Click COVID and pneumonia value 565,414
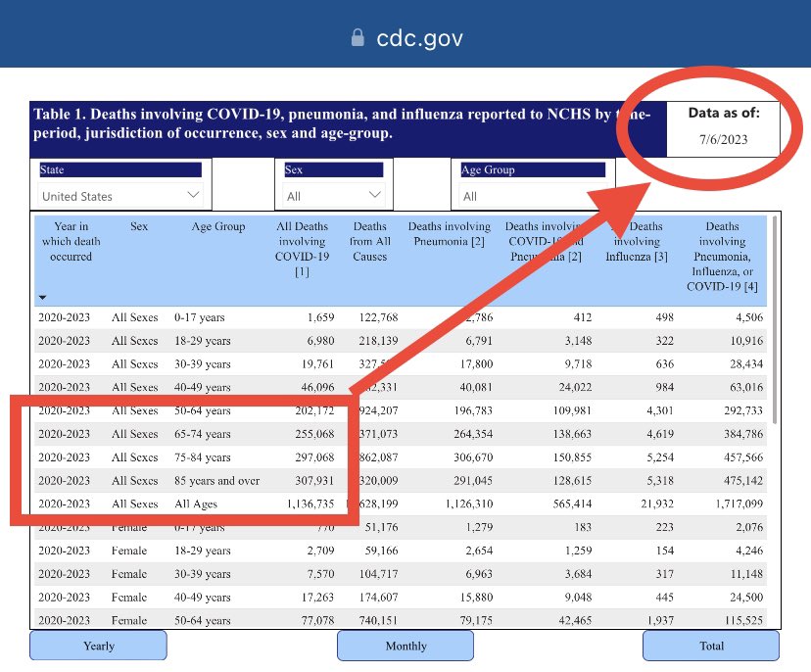 [x=572, y=504]
